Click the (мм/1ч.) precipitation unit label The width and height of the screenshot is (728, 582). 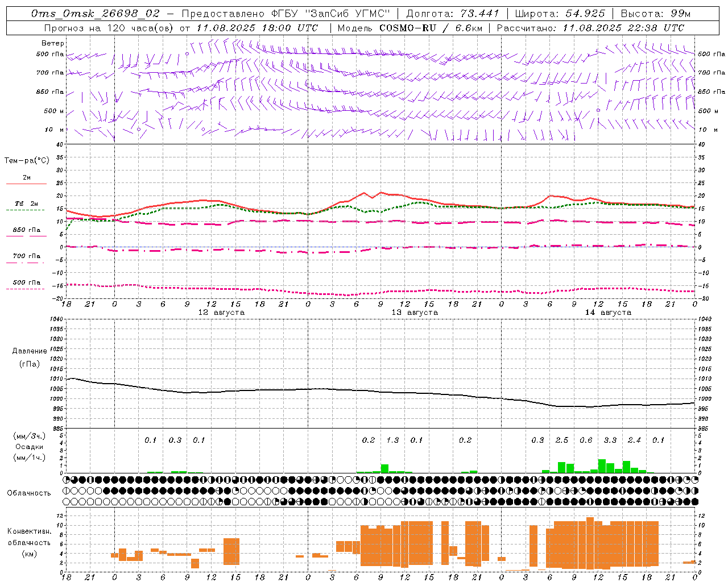pos(30,458)
